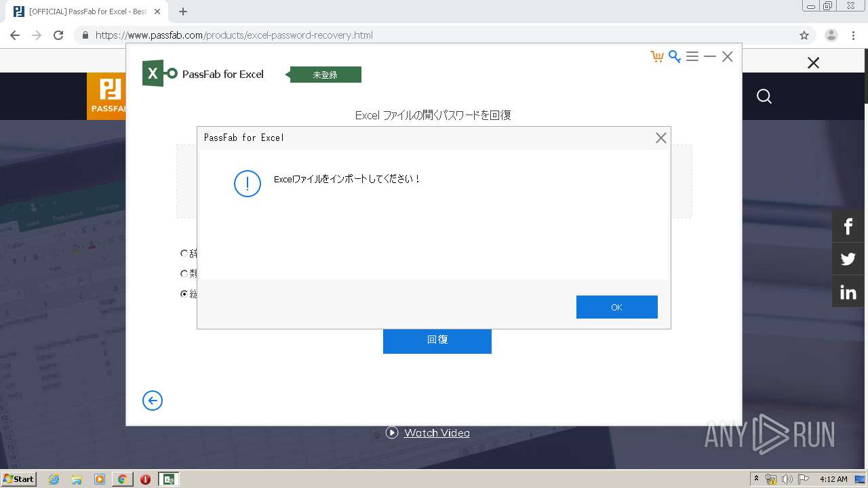Open a new browser tab
The height and width of the screenshot is (488, 868).
pos(183,12)
